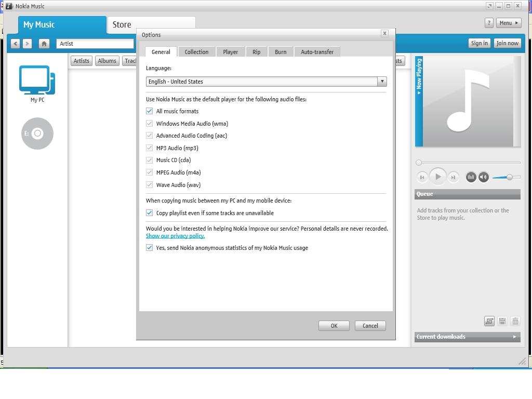Viewport: 532px width, 399px height.
Task: Click the Queue panel header
Action: [467, 194]
